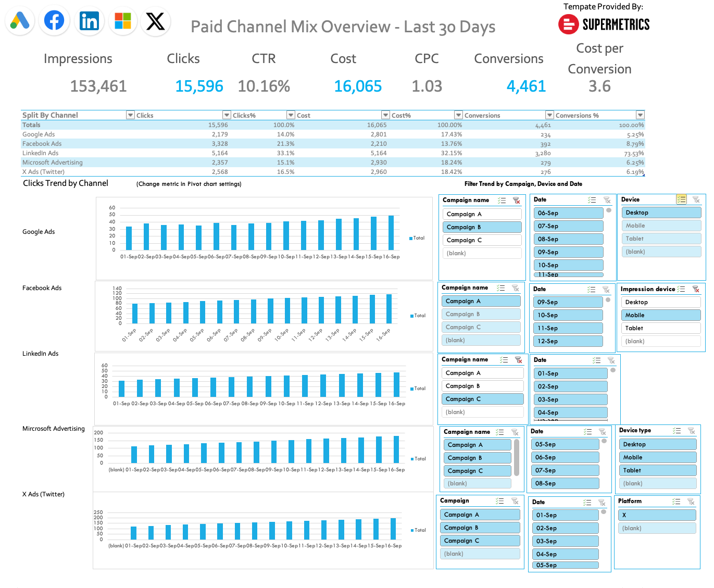Screen dimensions: 714x588
Task: Clear filter on Google Ads Campaign name slicer
Action: click(x=516, y=201)
